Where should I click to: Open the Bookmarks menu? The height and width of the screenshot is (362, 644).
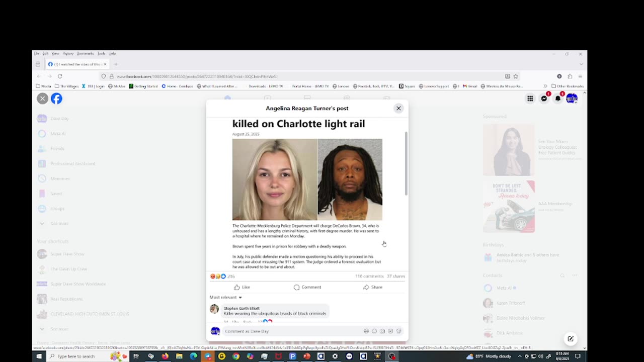(86, 53)
